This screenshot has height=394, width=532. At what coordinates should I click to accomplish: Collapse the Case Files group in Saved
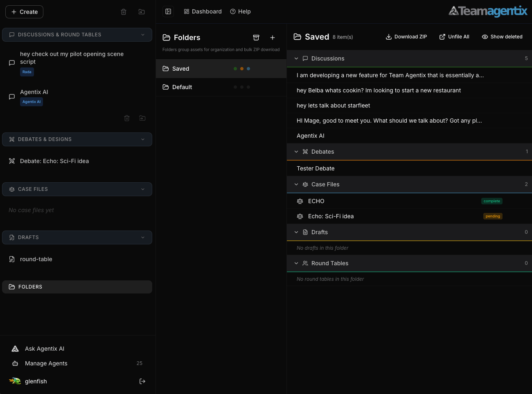pyautogui.click(x=296, y=184)
